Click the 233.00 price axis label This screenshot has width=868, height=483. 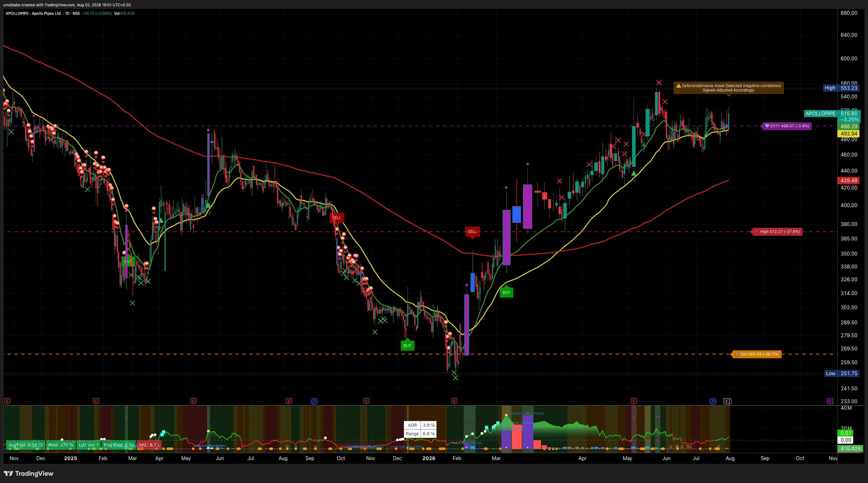tap(849, 401)
